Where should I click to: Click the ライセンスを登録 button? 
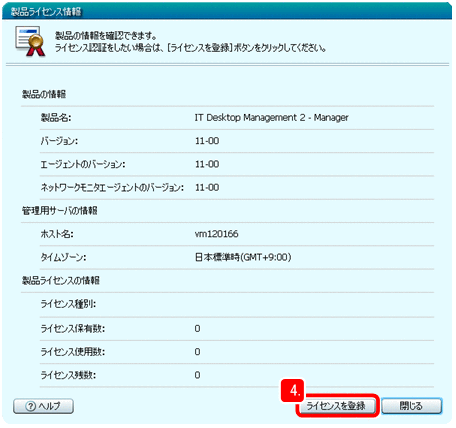336,406
